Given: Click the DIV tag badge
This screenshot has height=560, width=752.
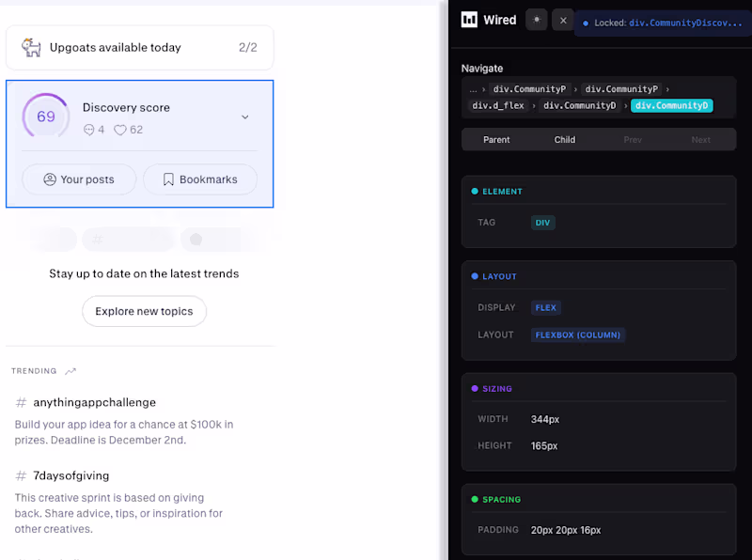Looking at the screenshot, I should [x=543, y=223].
